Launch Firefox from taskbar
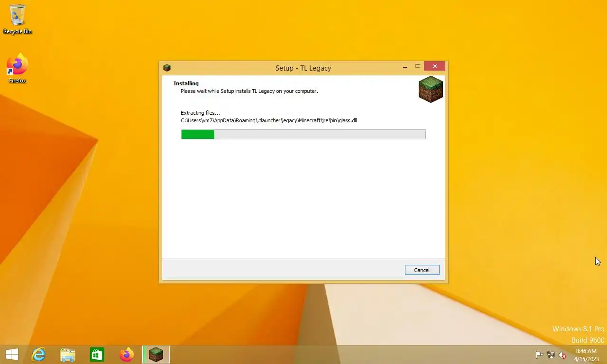 [x=127, y=355]
